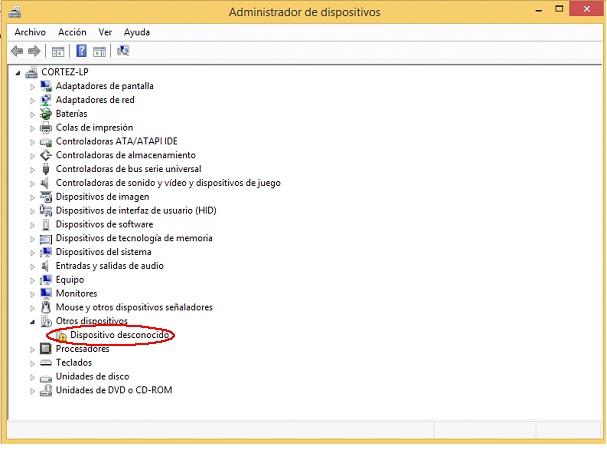Expand the Equipo node

[32, 281]
